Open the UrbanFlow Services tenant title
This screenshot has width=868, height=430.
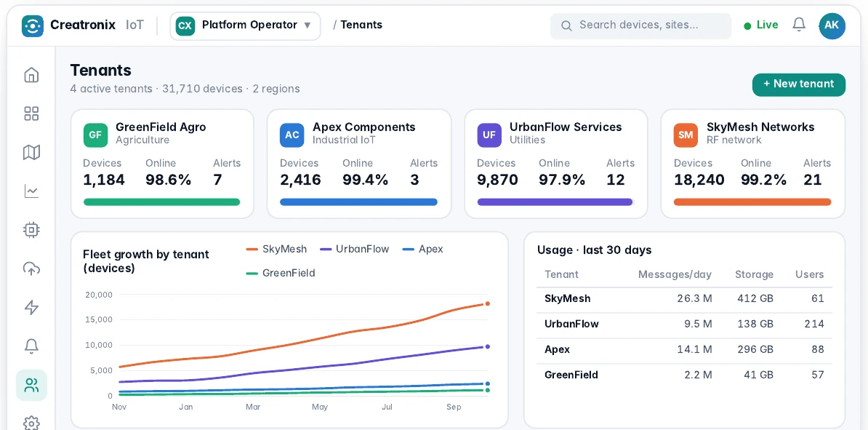coord(565,127)
